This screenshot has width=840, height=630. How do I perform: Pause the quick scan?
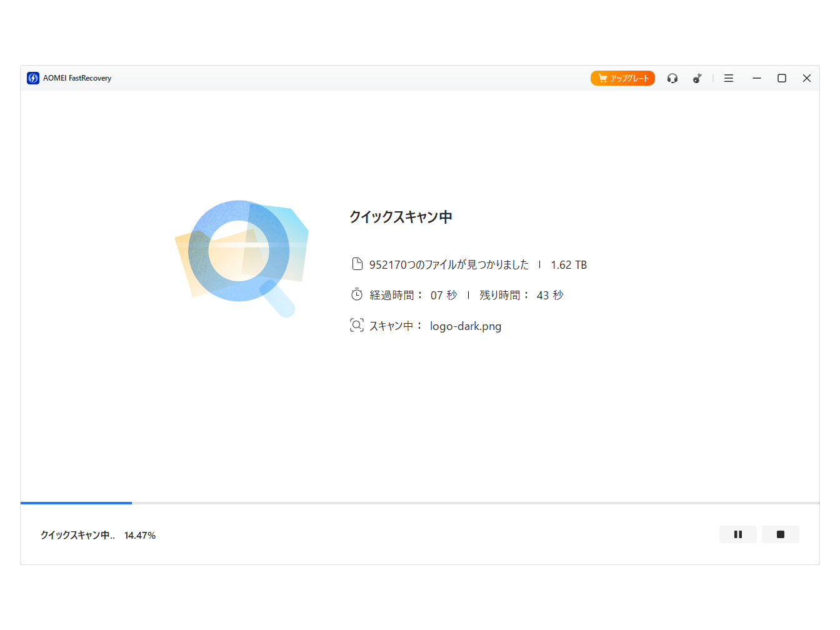click(738, 534)
